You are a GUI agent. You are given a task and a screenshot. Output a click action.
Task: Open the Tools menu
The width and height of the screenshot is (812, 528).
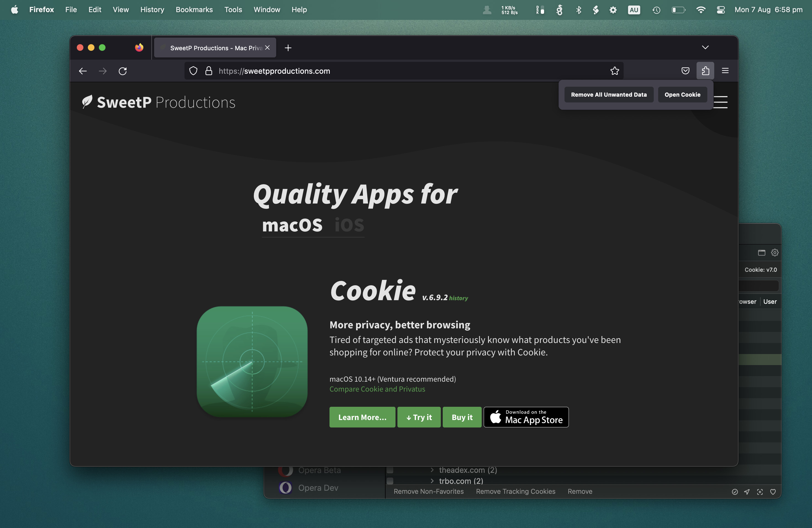click(x=233, y=10)
